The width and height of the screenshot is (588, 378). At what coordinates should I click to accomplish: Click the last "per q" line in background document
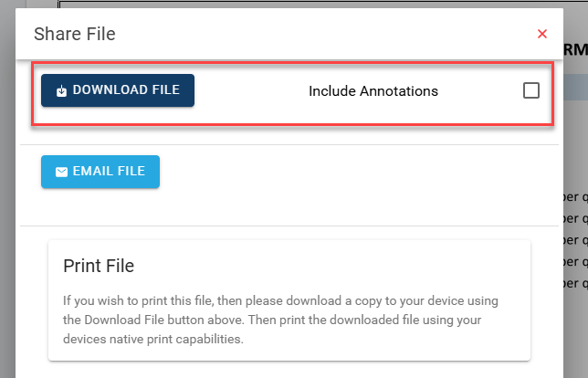coord(575,283)
